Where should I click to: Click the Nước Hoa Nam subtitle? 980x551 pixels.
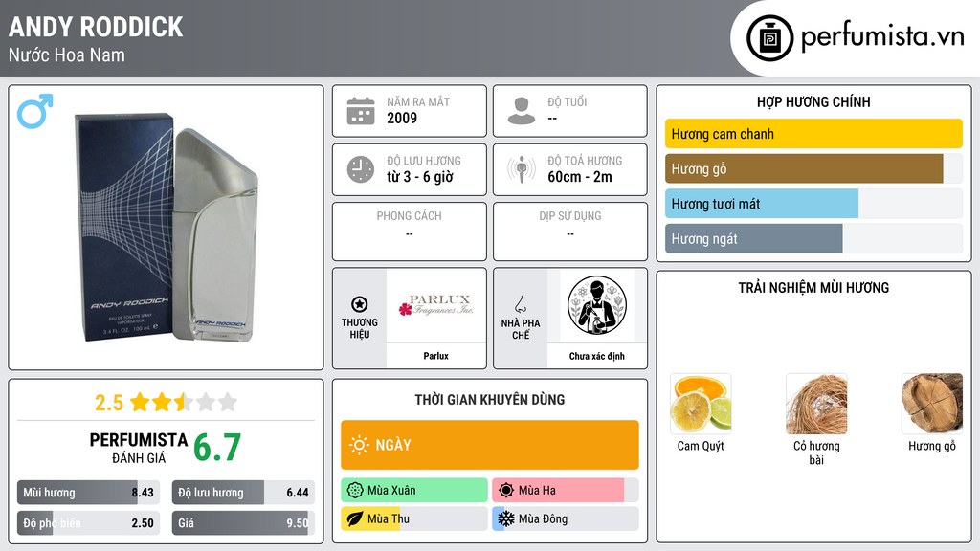(x=67, y=55)
